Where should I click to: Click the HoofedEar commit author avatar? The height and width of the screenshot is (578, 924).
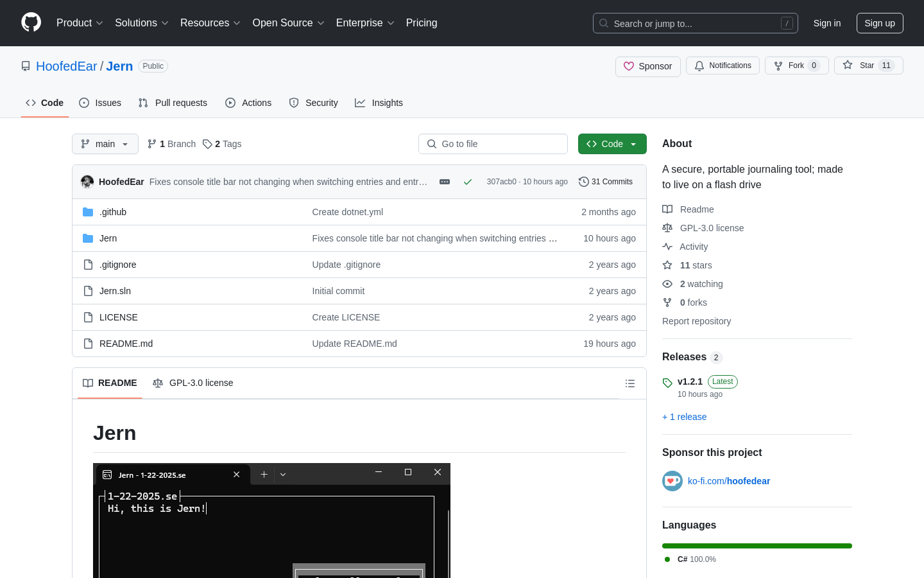(87, 182)
